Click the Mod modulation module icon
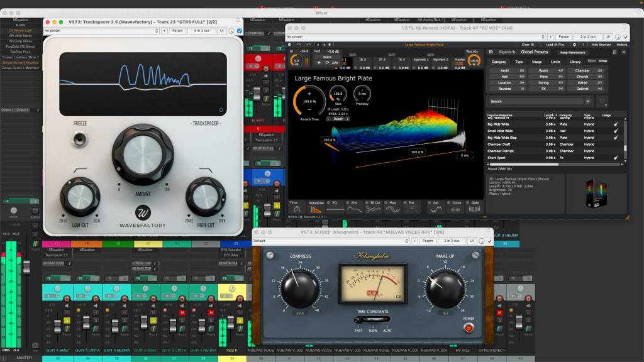Viewport: 644px width, 362px height. click(x=394, y=209)
